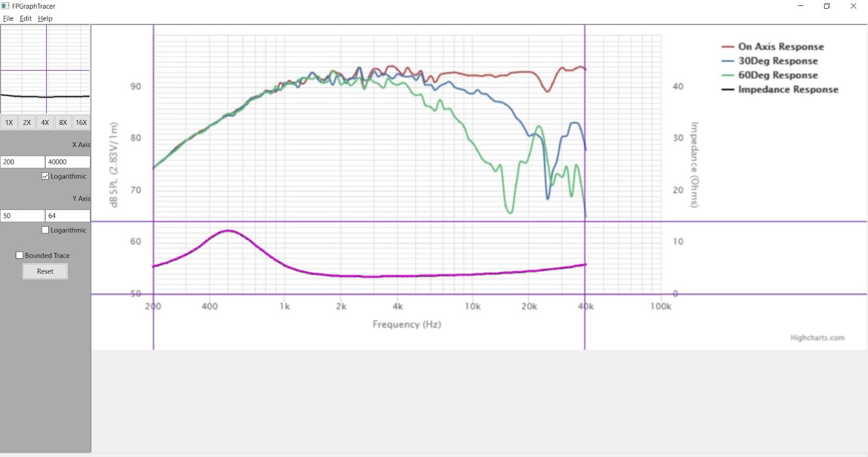Screen dimensions: 868x457
Task: Enable the Bounded Trace checkbox
Action: pos(20,256)
